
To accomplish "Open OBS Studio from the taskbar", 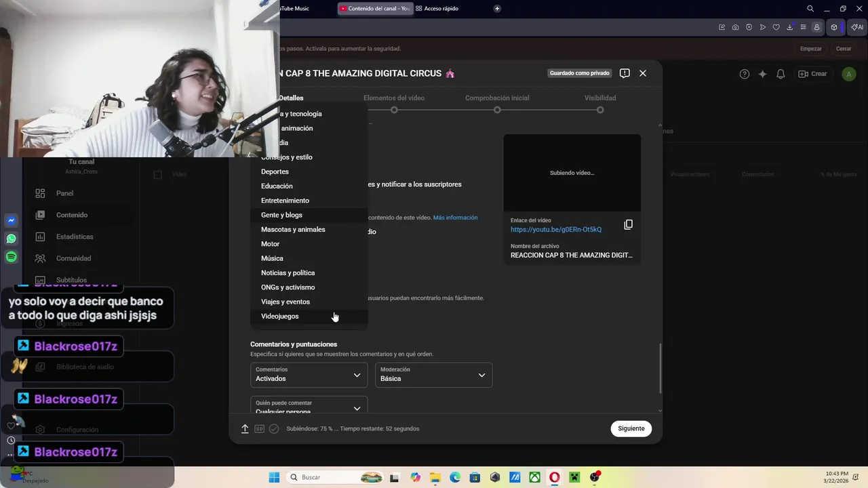I will pos(595,477).
